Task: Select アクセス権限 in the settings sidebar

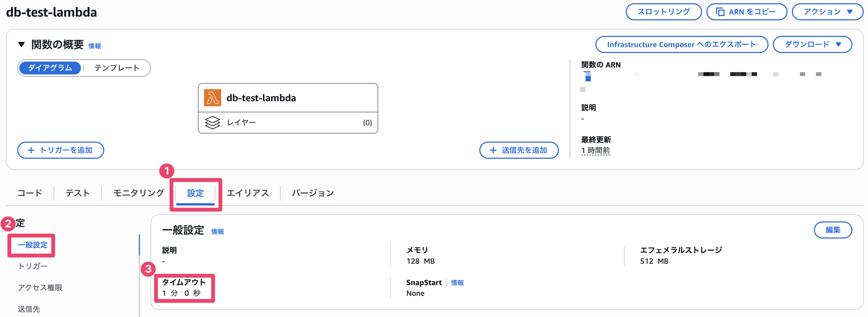Action: coord(40,288)
